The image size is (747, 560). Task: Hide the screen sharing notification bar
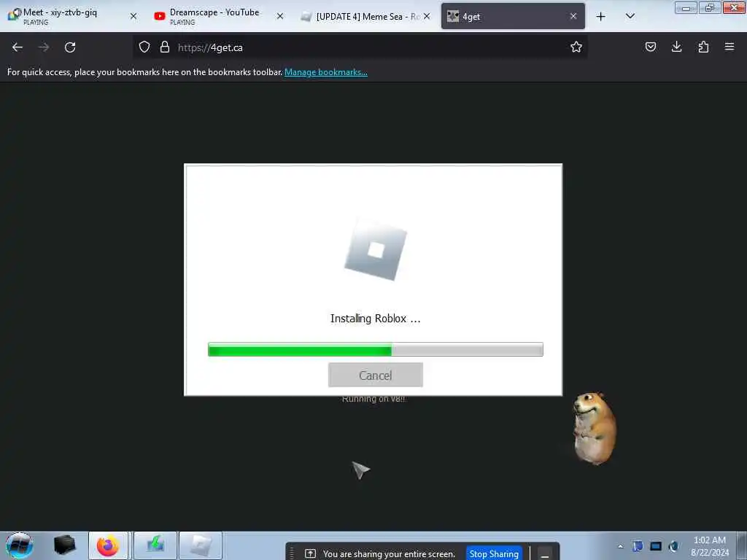click(x=544, y=554)
